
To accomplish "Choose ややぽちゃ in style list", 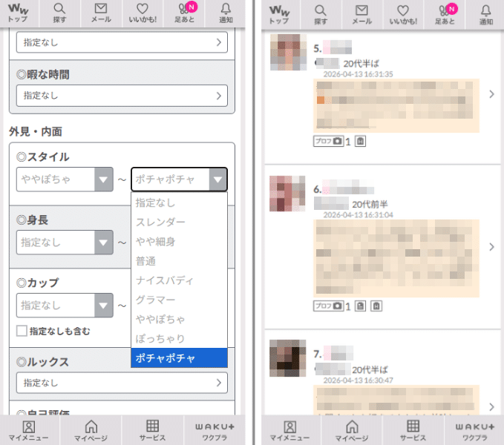I will [x=179, y=319].
